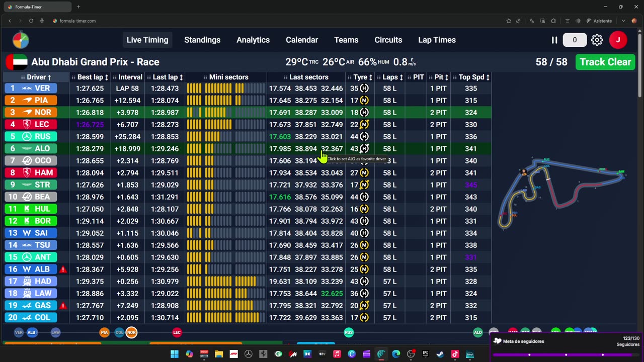644x362 pixels.
Task: Sort by the Interval column header
Action: click(x=128, y=77)
